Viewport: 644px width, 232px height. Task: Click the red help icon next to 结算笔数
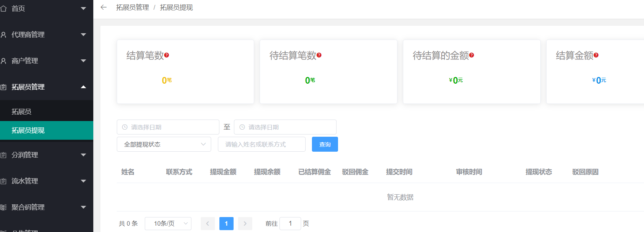167,55
